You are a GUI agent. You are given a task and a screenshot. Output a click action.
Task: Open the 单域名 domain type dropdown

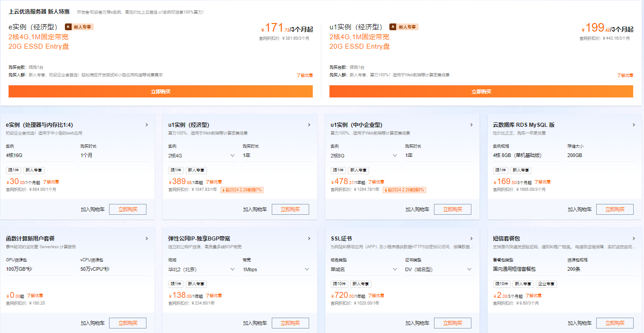click(365, 269)
